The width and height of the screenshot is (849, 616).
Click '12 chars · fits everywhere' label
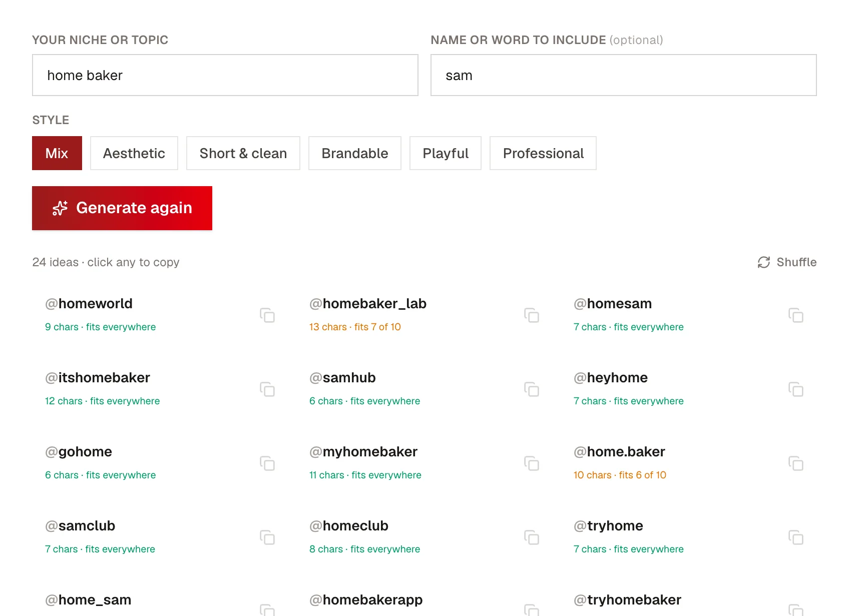point(102,401)
